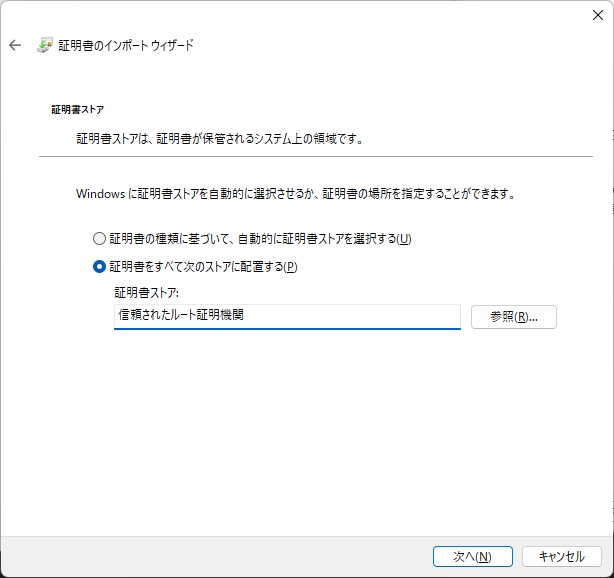Click the bold 証明書ストア section heading
This screenshot has height=578, width=614.
click(x=77, y=108)
